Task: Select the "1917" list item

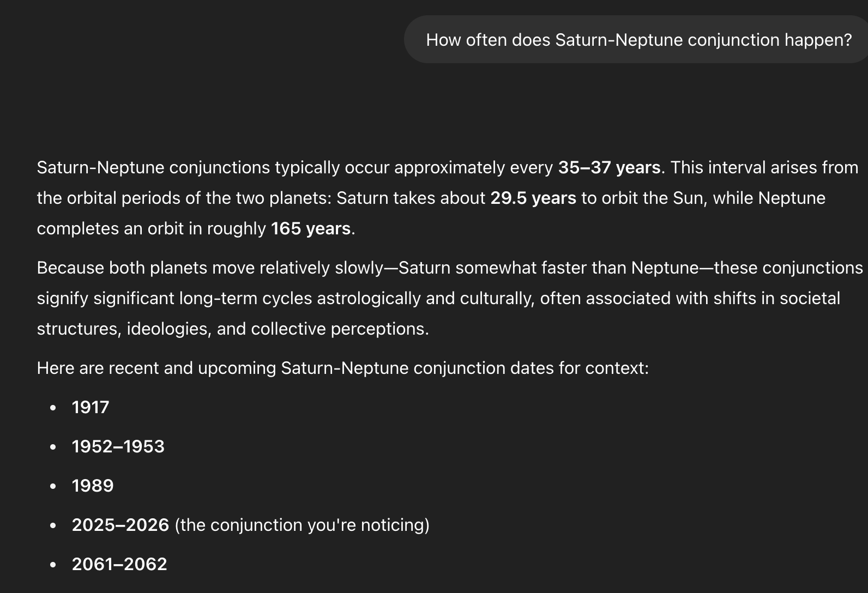Action: 91,407
